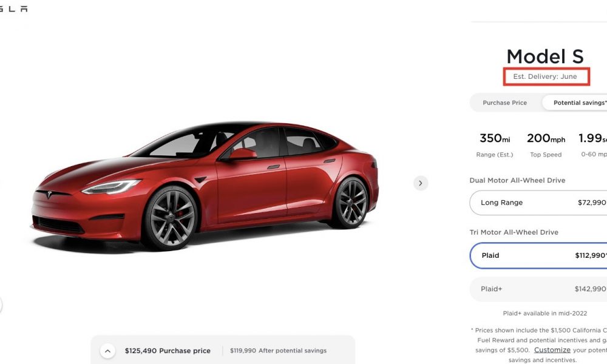Click the 350mi Range stat

pos(494,145)
